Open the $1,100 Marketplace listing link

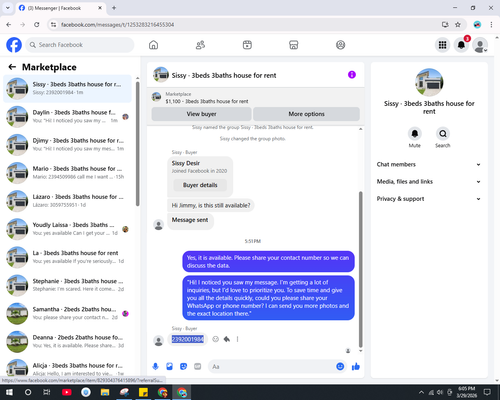pyautogui.click(x=207, y=101)
